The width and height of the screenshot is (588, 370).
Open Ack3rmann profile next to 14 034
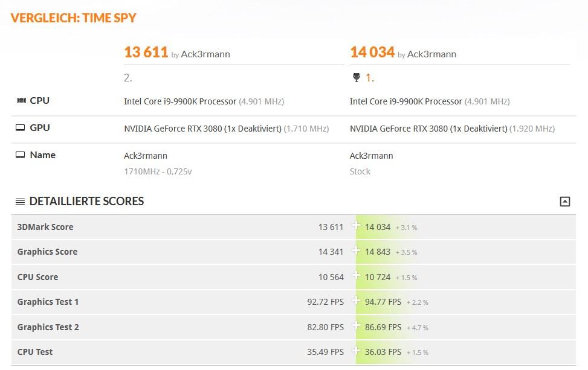[x=431, y=54]
